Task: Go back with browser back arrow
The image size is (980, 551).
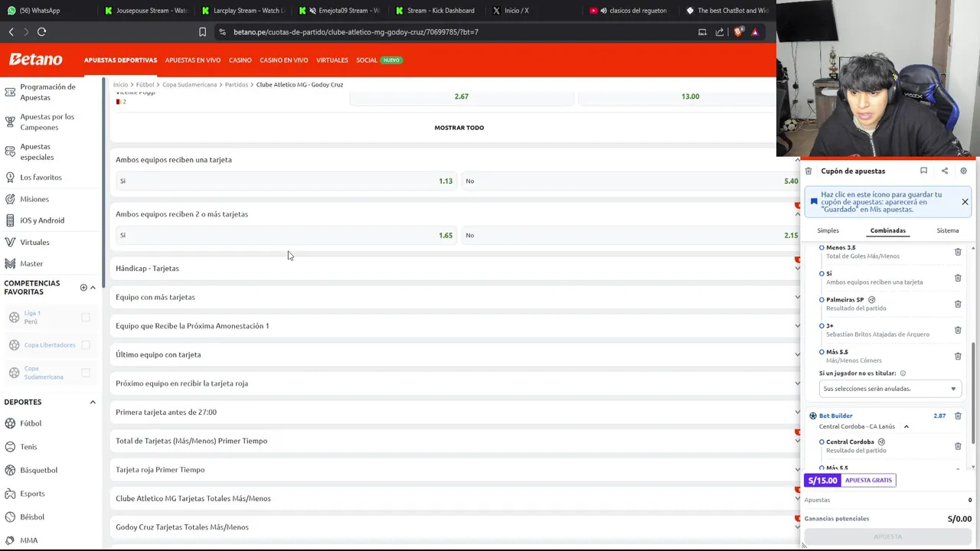Action: [x=11, y=32]
